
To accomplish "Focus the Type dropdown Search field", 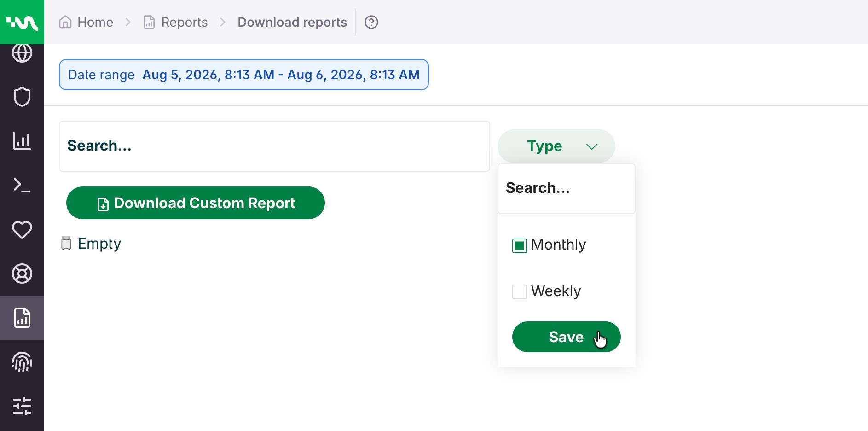I will (567, 188).
